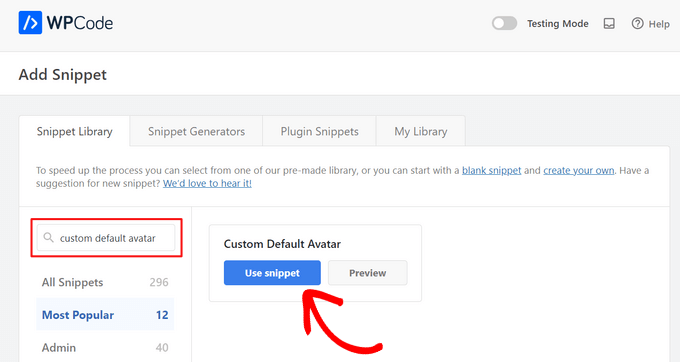Follow the create your own link
This screenshot has height=362, width=680.
pyautogui.click(x=579, y=170)
